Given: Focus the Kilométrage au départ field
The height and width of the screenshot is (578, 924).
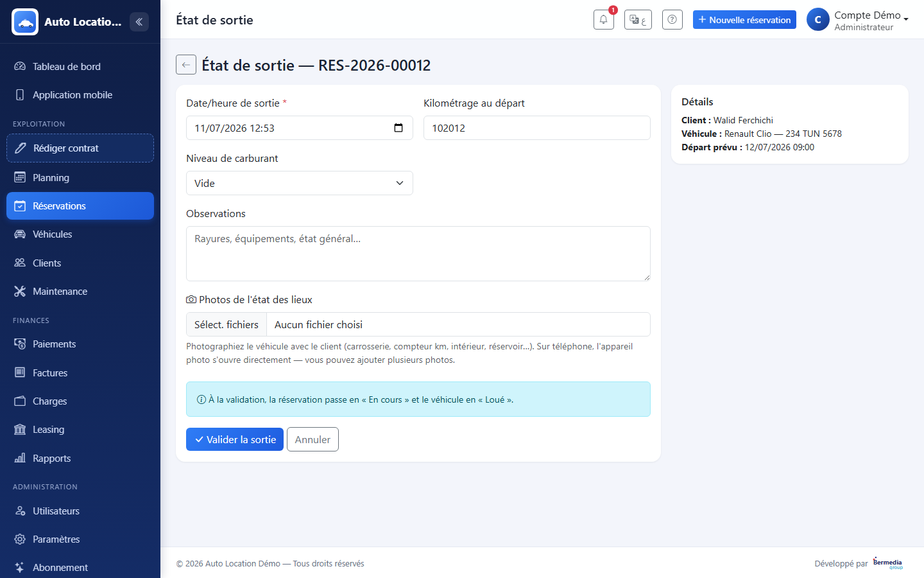Looking at the screenshot, I should [537, 128].
